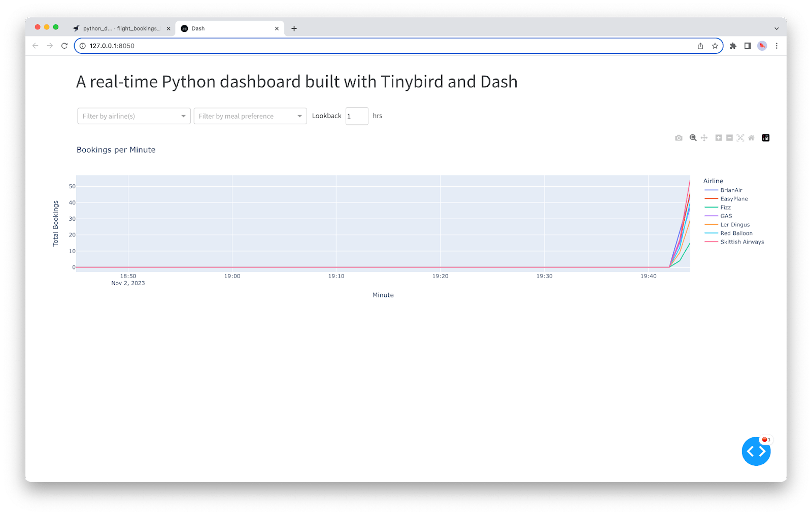The image size is (812, 515).
Task: Zoom out using the minus modebar icon
Action: (x=729, y=138)
